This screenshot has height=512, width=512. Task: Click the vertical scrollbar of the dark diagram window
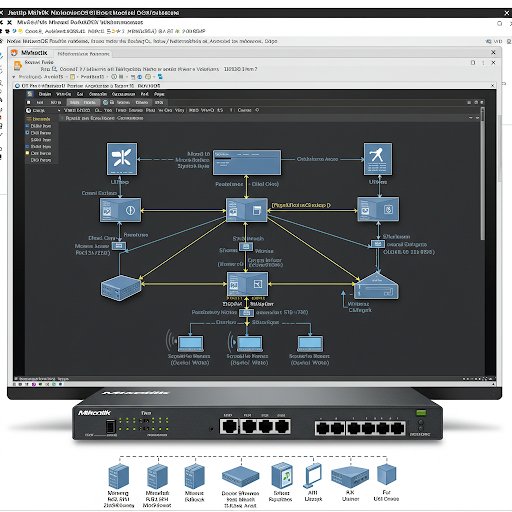(482, 173)
